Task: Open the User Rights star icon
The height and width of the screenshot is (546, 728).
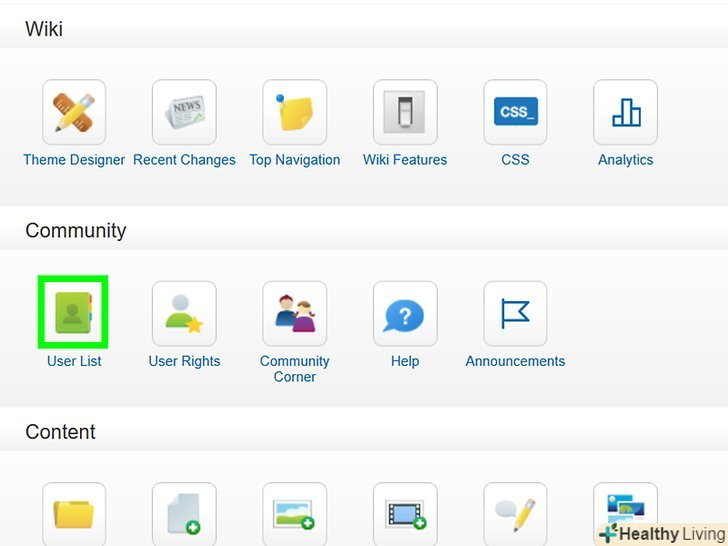Action: pyautogui.click(x=184, y=313)
